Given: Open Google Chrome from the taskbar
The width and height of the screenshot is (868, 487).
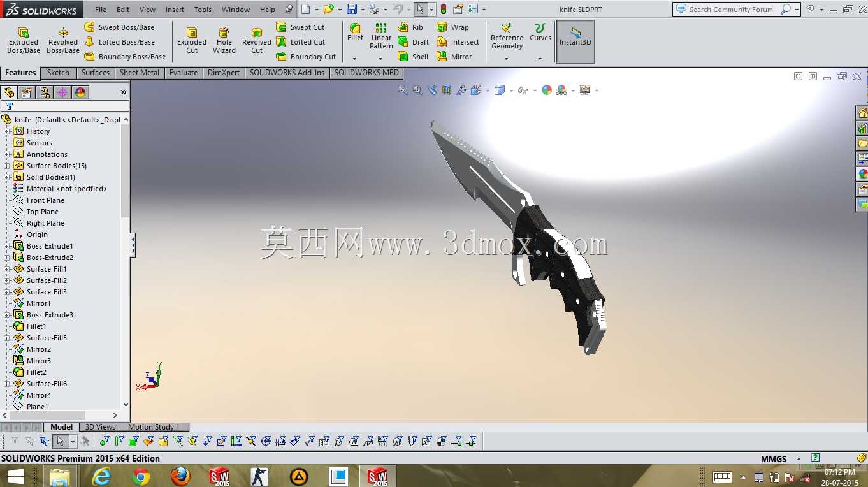Looking at the screenshot, I should (141, 476).
